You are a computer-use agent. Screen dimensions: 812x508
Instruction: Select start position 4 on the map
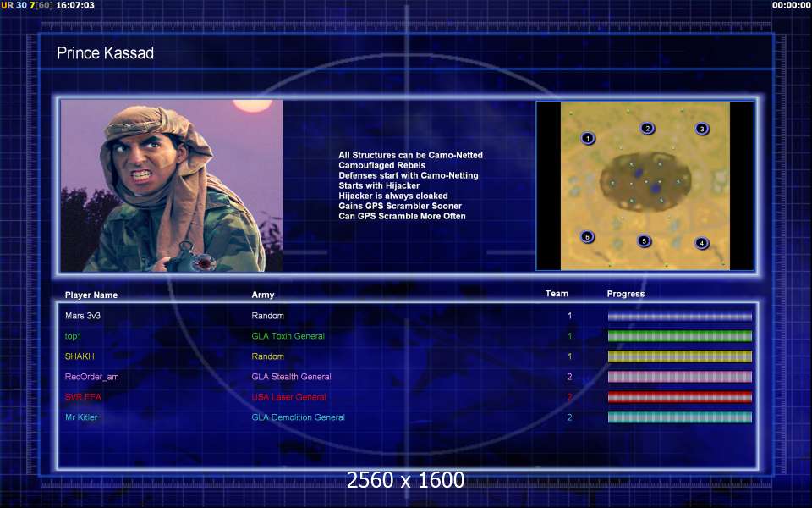pos(702,243)
